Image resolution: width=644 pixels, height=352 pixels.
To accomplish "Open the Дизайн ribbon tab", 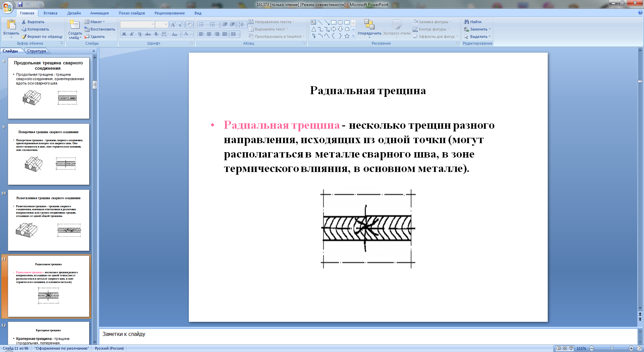I will point(74,13).
